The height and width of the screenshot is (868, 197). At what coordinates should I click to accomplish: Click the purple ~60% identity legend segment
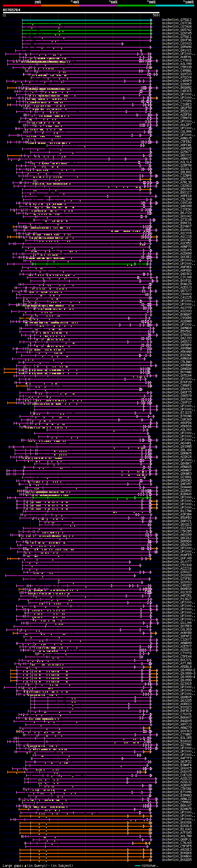(x=98, y=6)
